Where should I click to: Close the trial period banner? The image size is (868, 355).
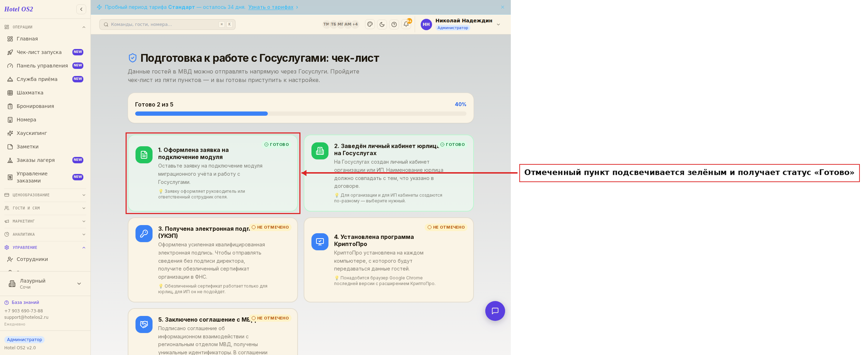503,7
